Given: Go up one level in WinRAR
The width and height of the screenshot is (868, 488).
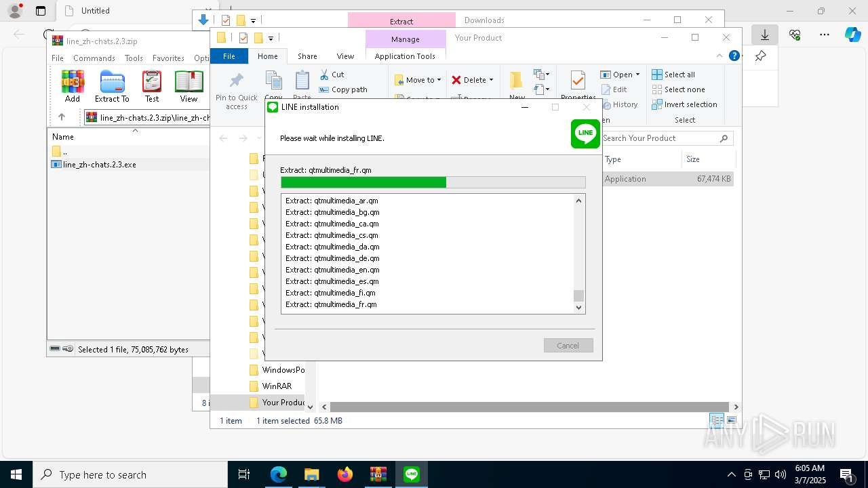Looking at the screenshot, I should 62,117.
